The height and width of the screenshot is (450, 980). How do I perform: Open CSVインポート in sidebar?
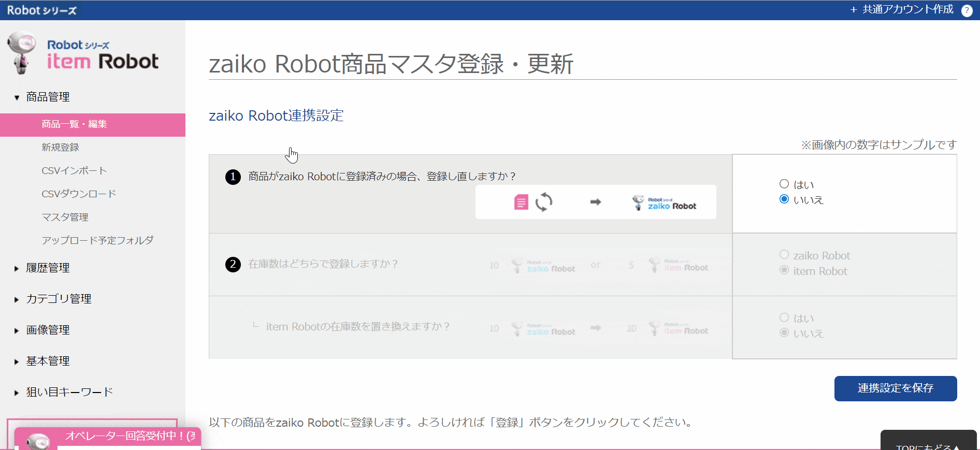pyautogui.click(x=74, y=171)
